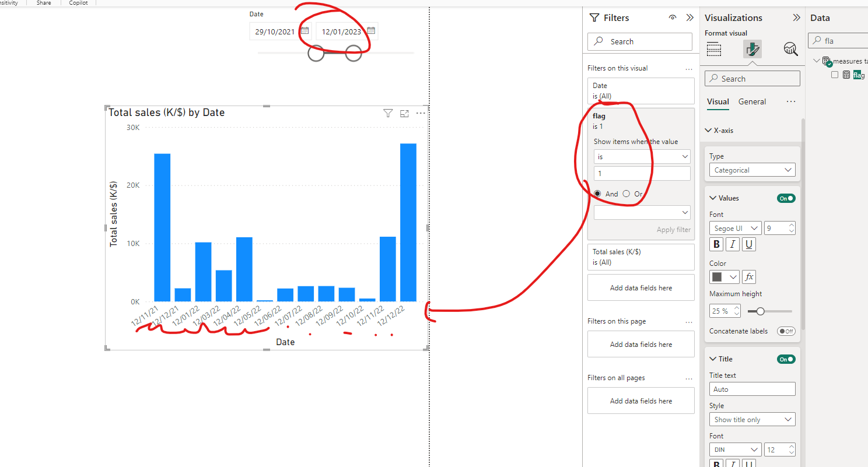
Task: Click the chart's filter funnel icon
Action: click(388, 113)
